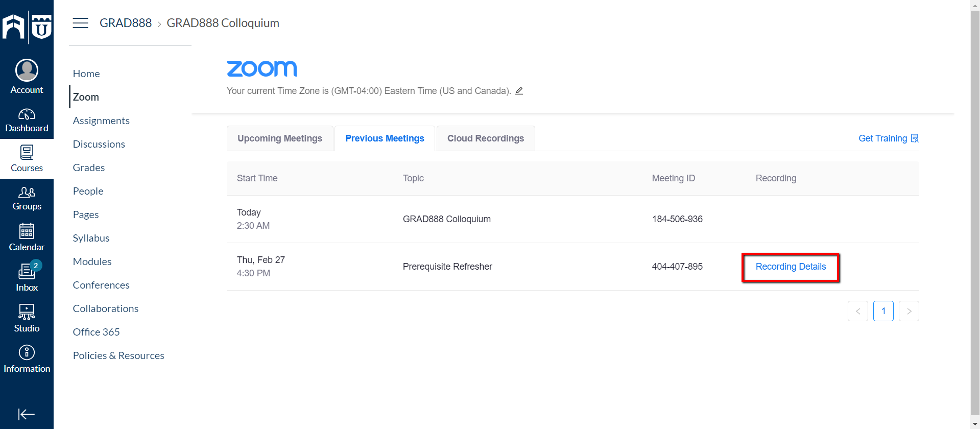Viewport: 980px width, 429px height.
Task: Edit time zone with pencil icon
Action: pyautogui.click(x=519, y=90)
